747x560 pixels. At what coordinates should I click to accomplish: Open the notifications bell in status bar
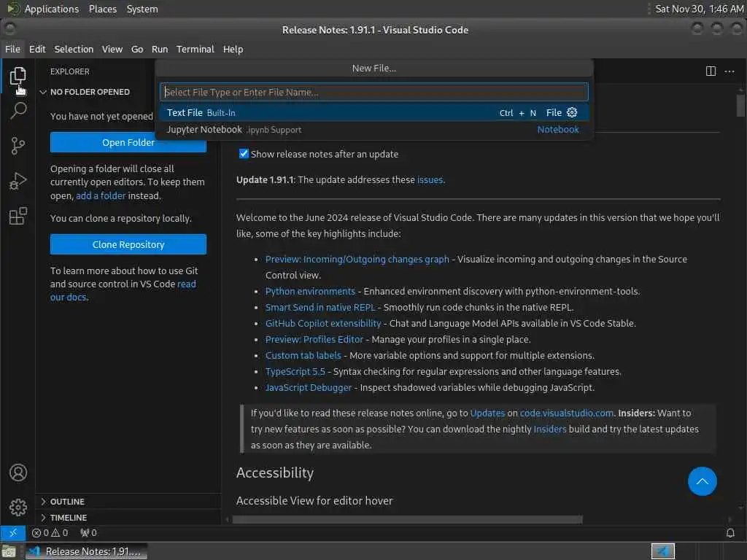point(729,533)
